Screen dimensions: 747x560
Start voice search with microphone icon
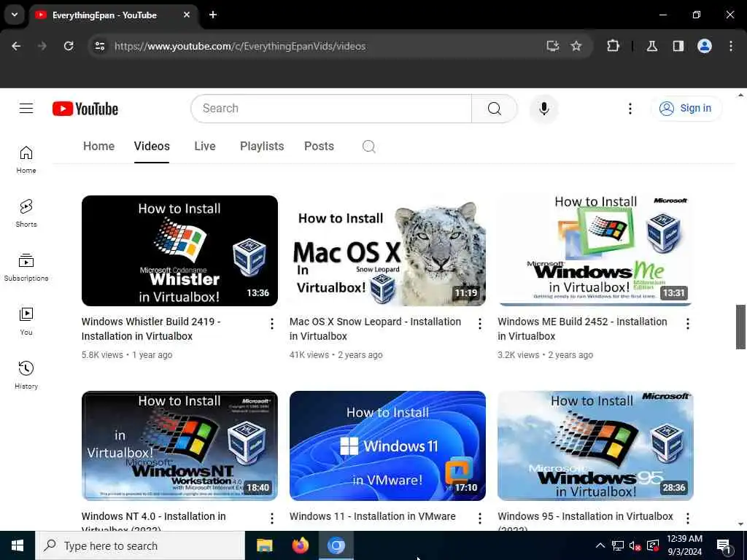543,109
